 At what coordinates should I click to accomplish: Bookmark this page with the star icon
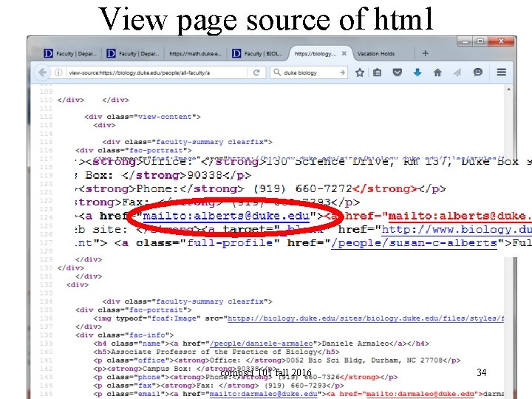click(x=360, y=72)
